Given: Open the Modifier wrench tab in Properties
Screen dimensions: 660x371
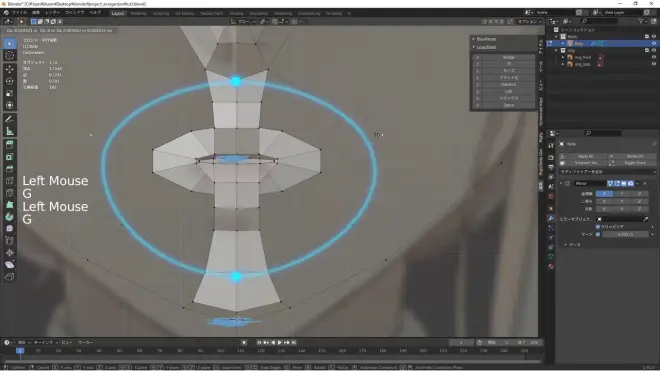Looking at the screenshot, I should tap(551, 218).
